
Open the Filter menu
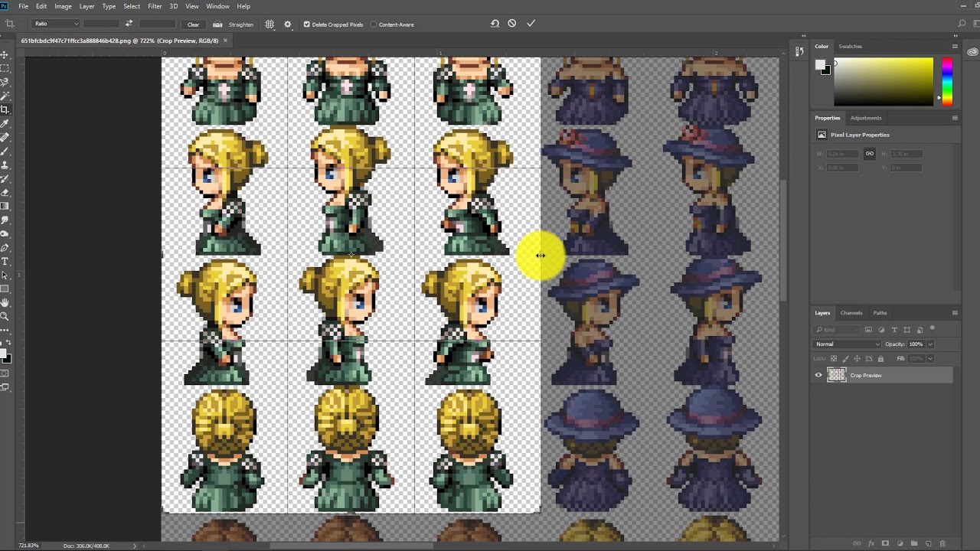155,6
